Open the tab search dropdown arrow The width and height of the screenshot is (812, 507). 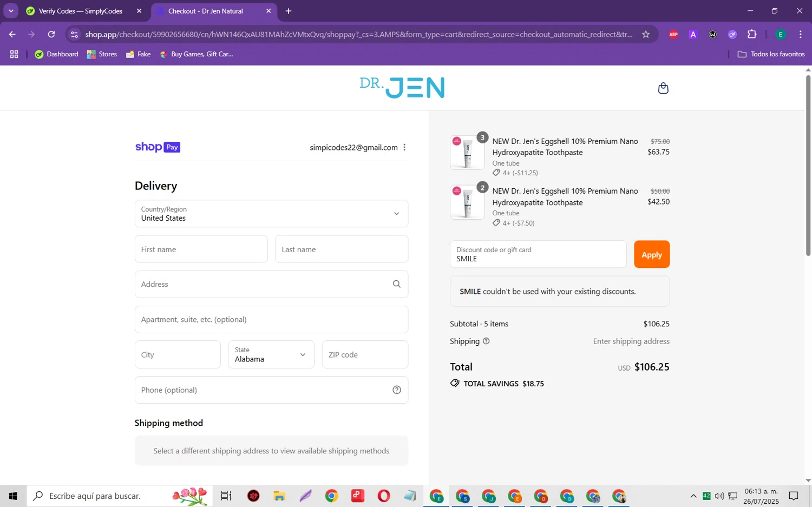coord(11,11)
